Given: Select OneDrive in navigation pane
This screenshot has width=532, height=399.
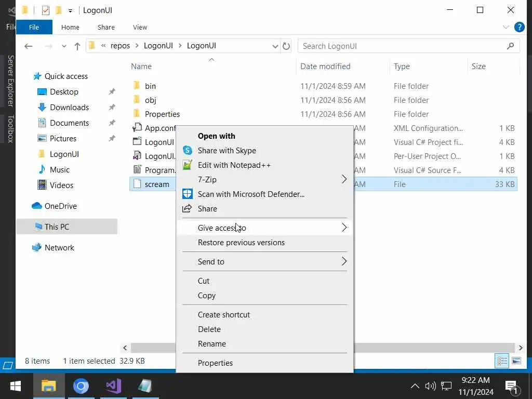Looking at the screenshot, I should (x=60, y=206).
